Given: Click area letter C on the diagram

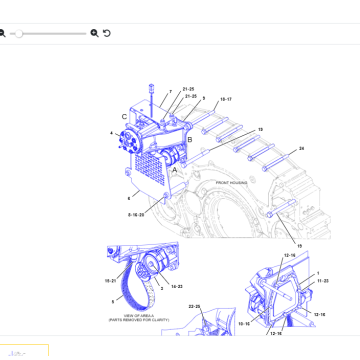Looking at the screenshot, I should (124, 117).
